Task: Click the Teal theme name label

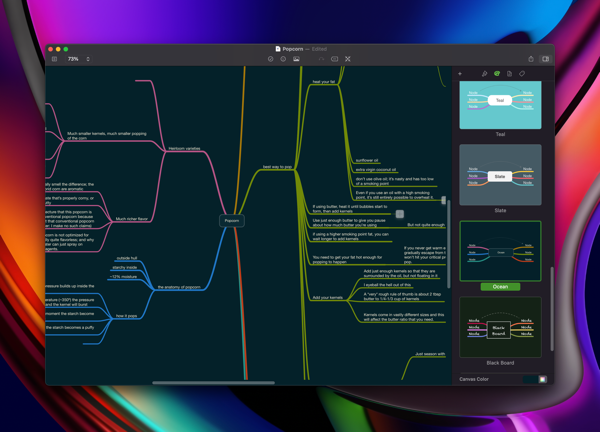Action: (500, 134)
